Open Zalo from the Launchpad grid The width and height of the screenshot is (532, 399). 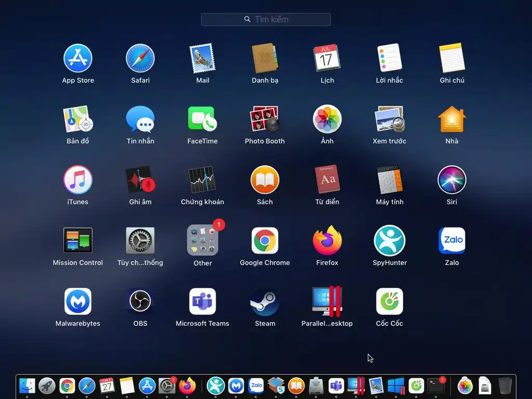452,241
